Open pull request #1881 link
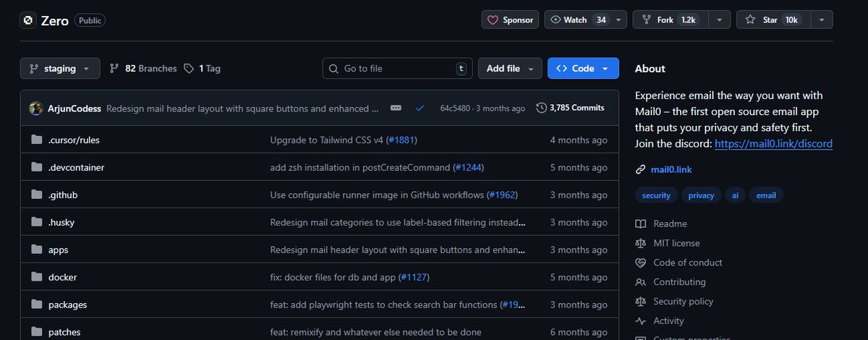 click(x=401, y=140)
